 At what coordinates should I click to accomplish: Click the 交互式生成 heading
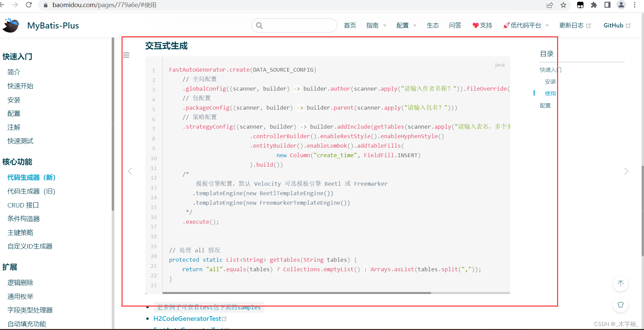166,46
